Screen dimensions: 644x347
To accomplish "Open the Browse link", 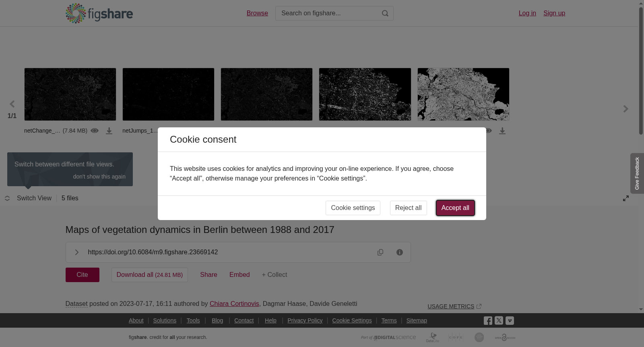I will point(257,13).
